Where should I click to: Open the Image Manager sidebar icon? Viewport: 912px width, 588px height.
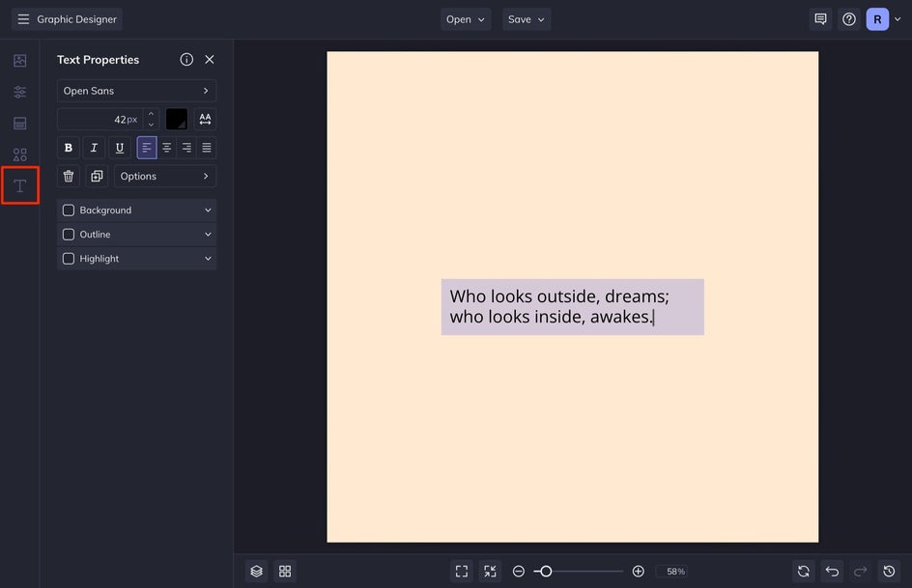(19, 61)
